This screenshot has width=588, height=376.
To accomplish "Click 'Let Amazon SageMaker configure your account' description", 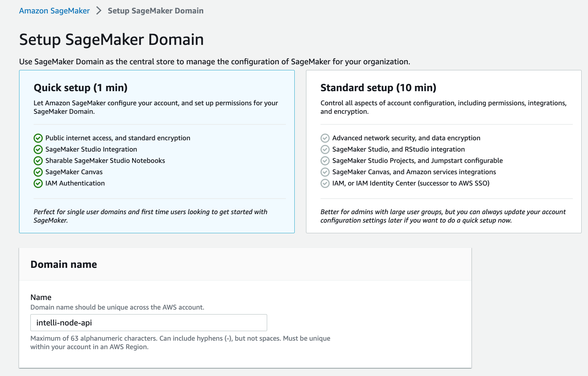I will pos(156,107).
